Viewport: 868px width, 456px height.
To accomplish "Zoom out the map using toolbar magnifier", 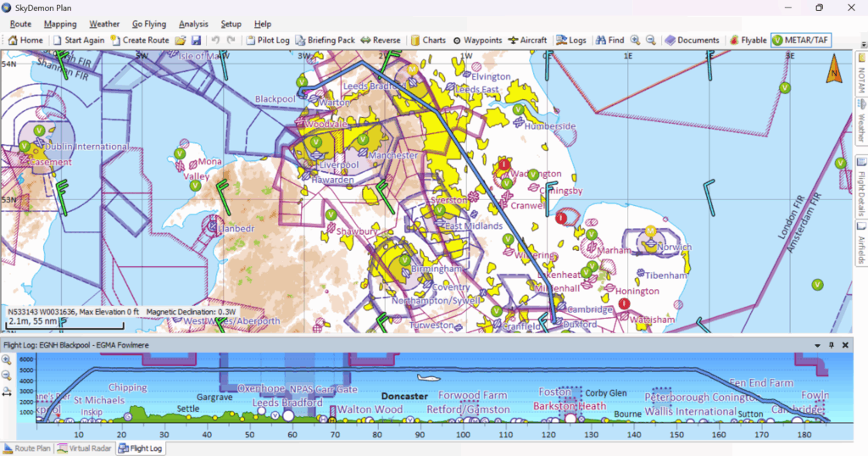I will pyautogui.click(x=650, y=40).
